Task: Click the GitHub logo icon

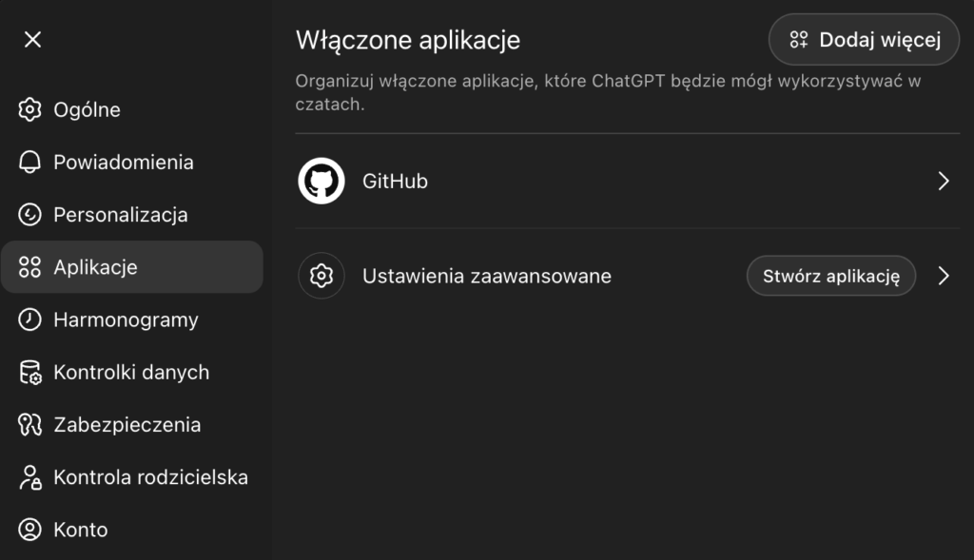Action: [x=321, y=181]
